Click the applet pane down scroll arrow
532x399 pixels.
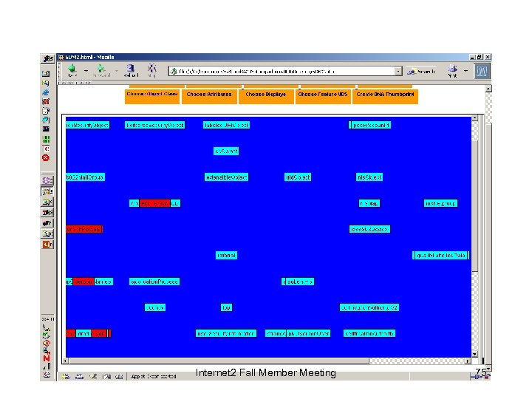tap(474, 354)
